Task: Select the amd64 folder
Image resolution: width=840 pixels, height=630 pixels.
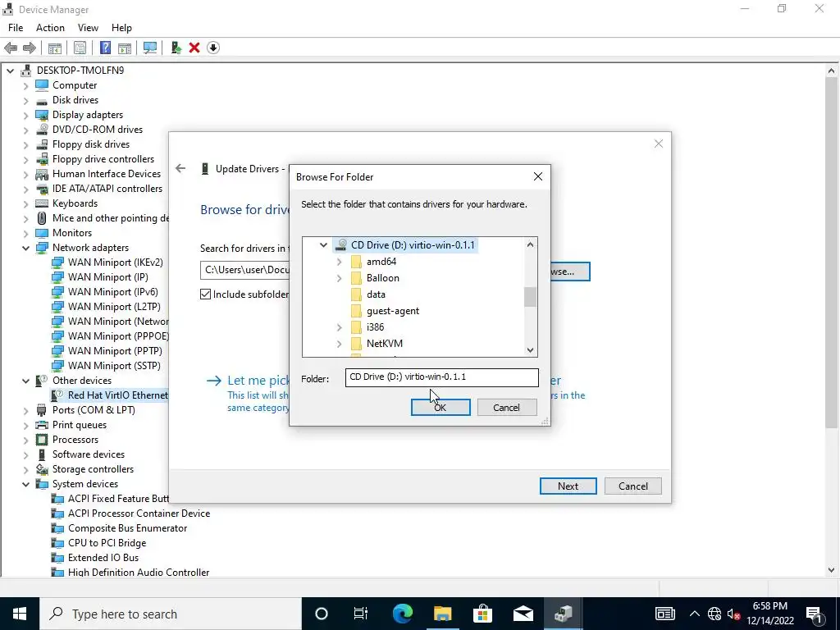Action: (x=381, y=262)
